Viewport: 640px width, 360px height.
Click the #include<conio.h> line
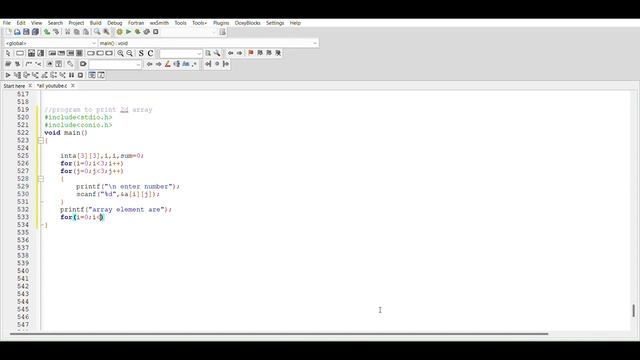[78, 125]
